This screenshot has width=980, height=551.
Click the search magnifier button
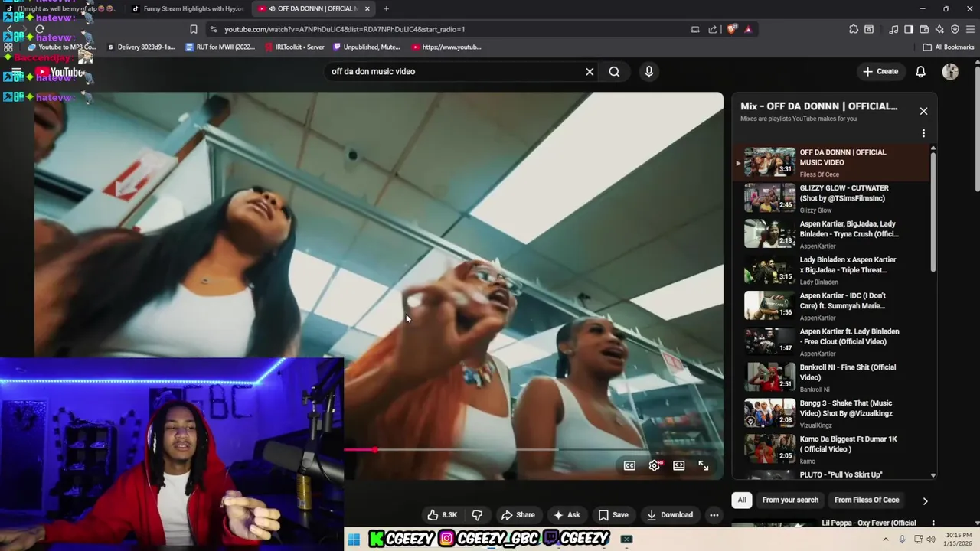click(x=614, y=71)
